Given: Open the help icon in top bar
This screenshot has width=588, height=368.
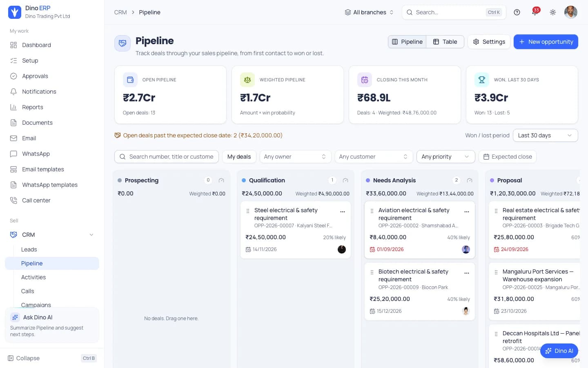Looking at the screenshot, I should pos(517,12).
